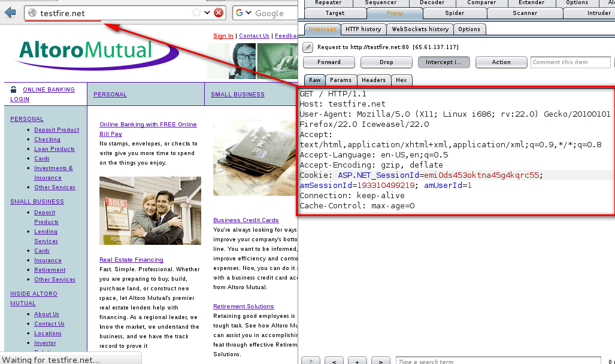Viewport: 615px width, 364px height.
Task: Open the Action menu for the request
Action: pos(501,62)
